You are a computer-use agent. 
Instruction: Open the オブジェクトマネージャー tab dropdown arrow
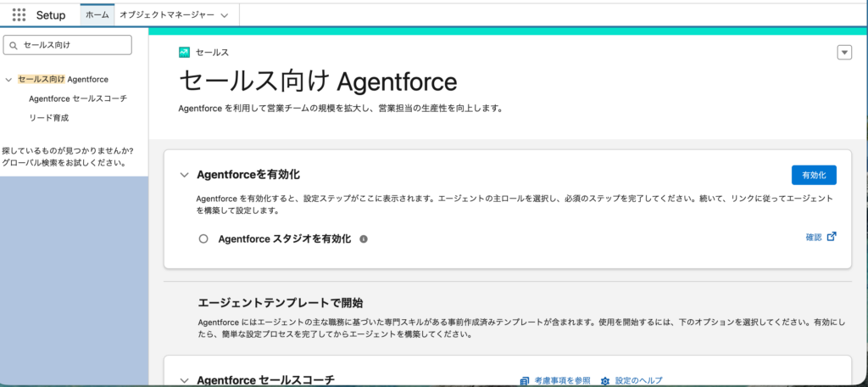(224, 15)
